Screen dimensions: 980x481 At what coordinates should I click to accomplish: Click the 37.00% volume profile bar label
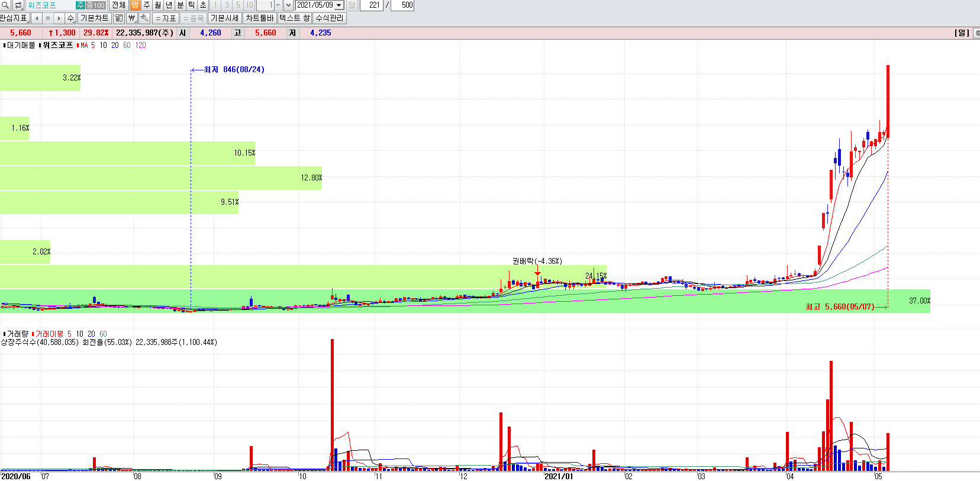tap(920, 301)
